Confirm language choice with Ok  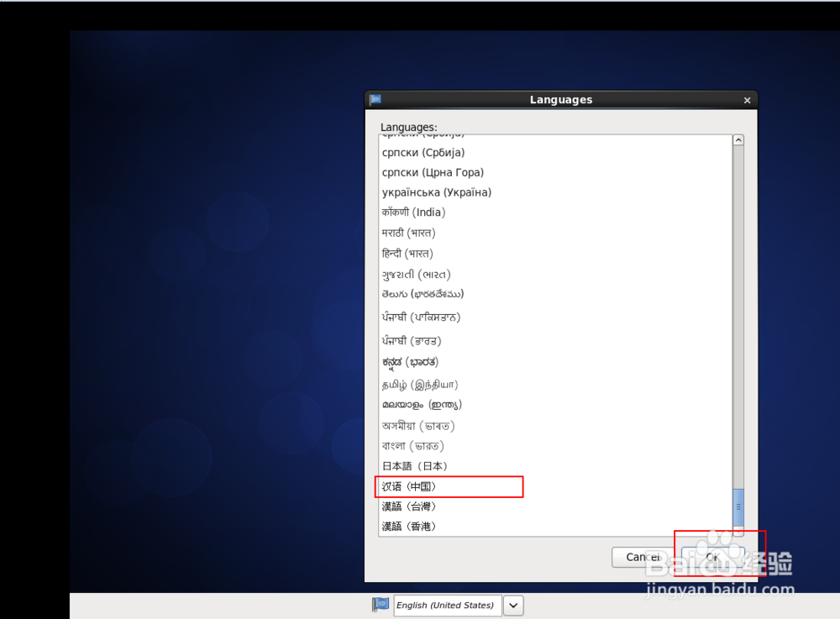[711, 557]
